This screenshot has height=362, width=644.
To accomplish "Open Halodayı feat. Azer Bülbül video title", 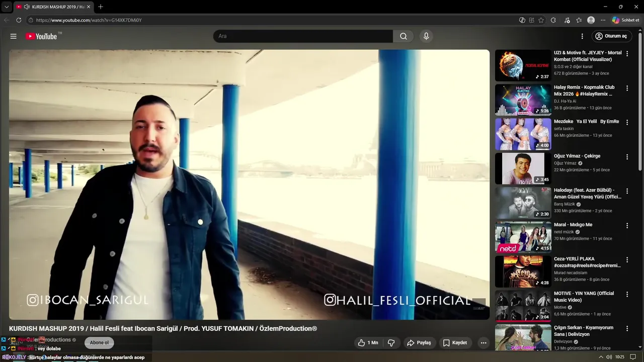I will click(588, 194).
